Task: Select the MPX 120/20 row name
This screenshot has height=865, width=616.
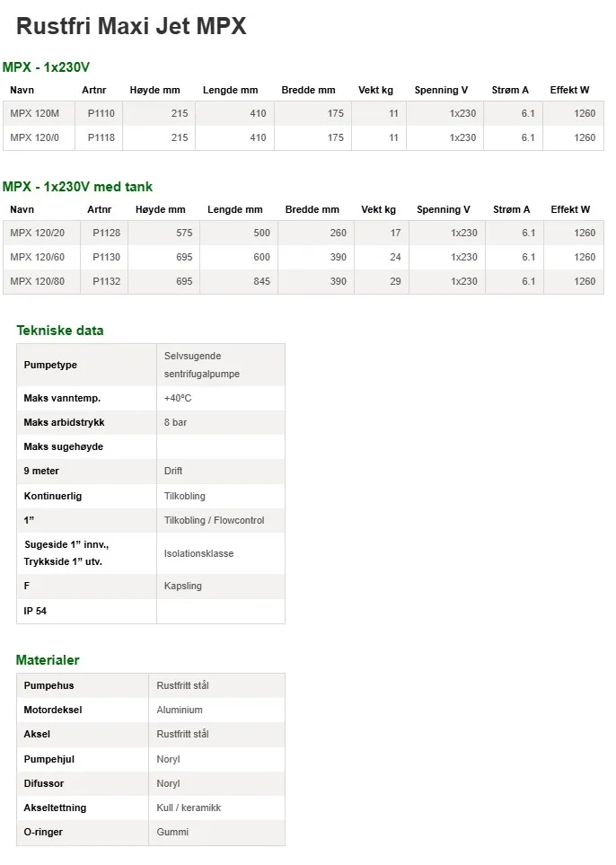Action: point(37,233)
